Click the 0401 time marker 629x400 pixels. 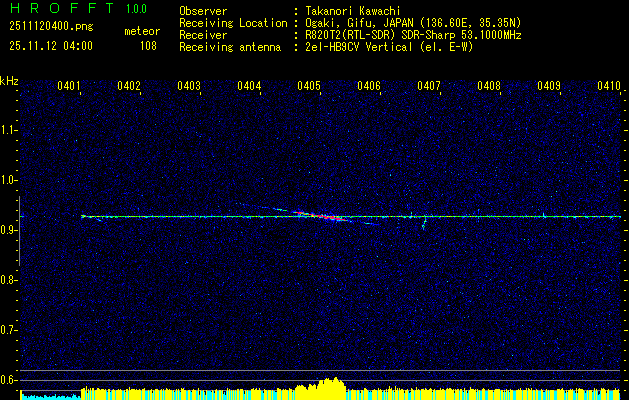click(69, 87)
